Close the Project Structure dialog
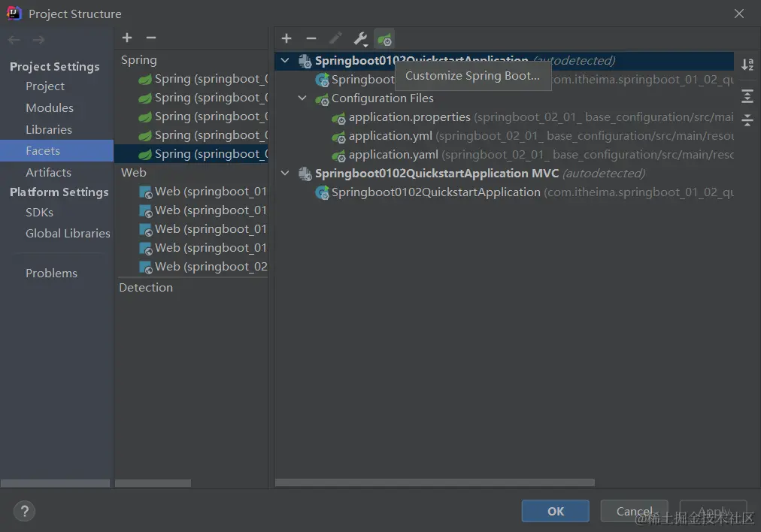The height and width of the screenshot is (532, 761). pyautogui.click(x=738, y=14)
